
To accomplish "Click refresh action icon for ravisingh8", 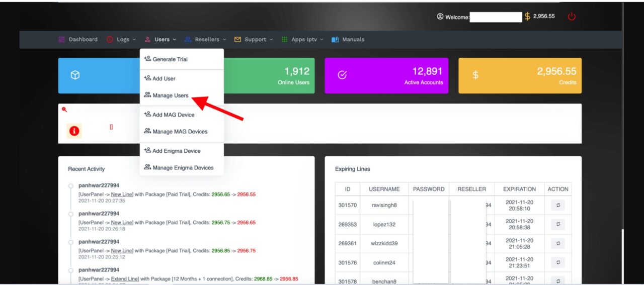I will (558, 205).
